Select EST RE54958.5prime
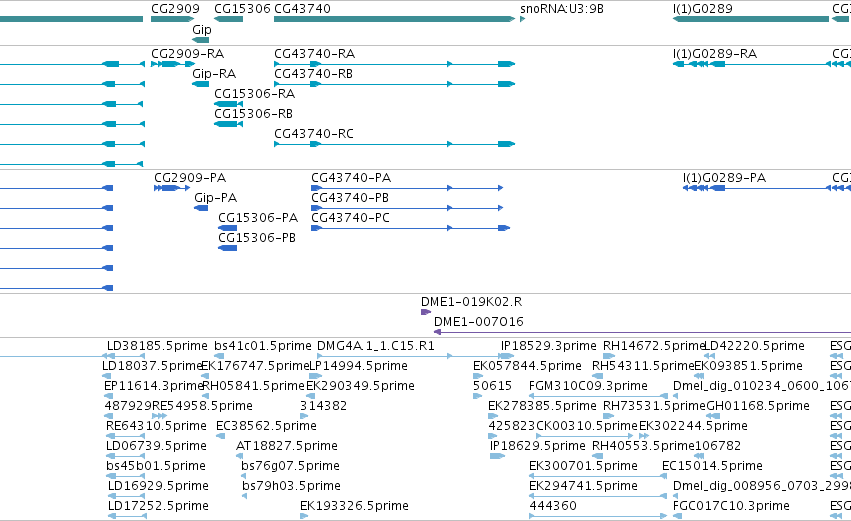The height and width of the screenshot is (521, 851). pos(202,406)
